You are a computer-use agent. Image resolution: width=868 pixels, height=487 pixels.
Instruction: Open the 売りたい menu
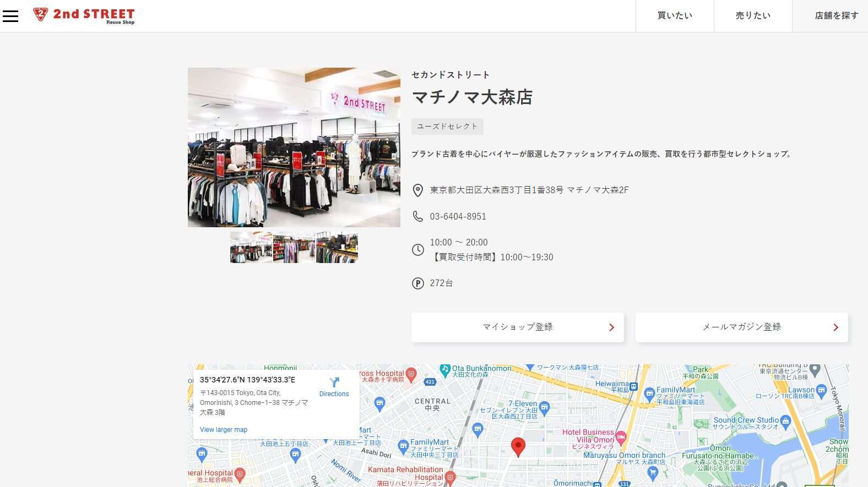[753, 16]
